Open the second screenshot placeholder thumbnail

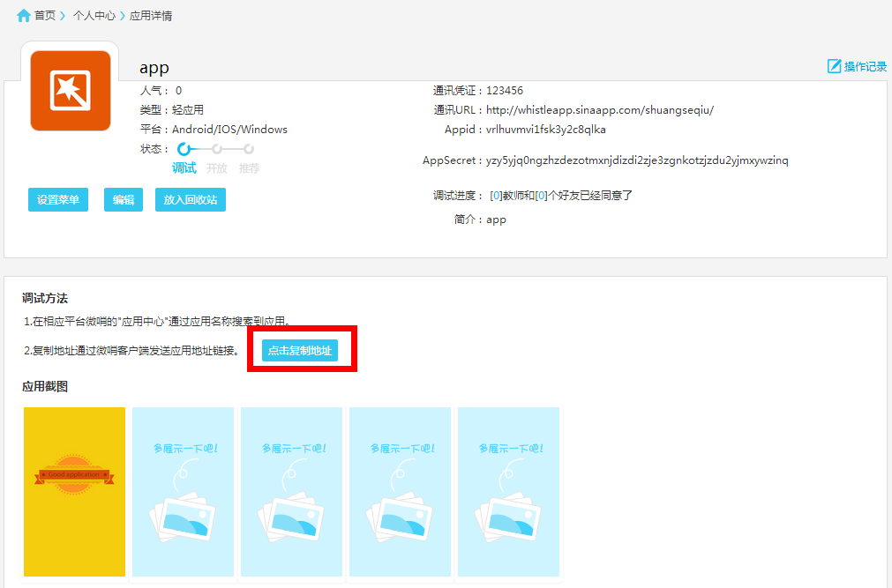(183, 492)
